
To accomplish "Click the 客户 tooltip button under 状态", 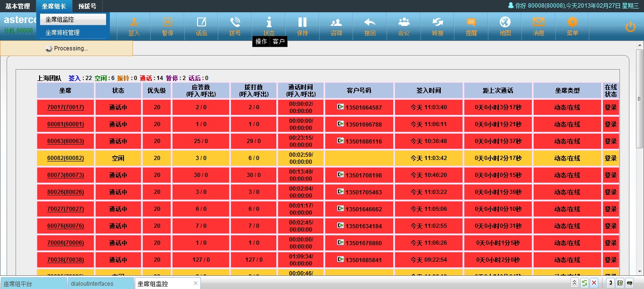I will pyautogui.click(x=279, y=42).
